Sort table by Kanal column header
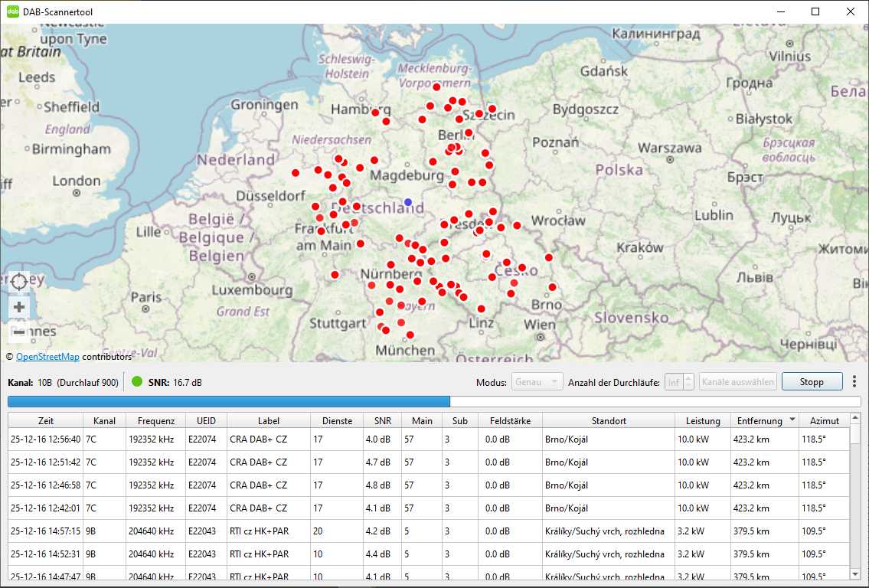Viewport: 869px width, 588px height. (104, 420)
